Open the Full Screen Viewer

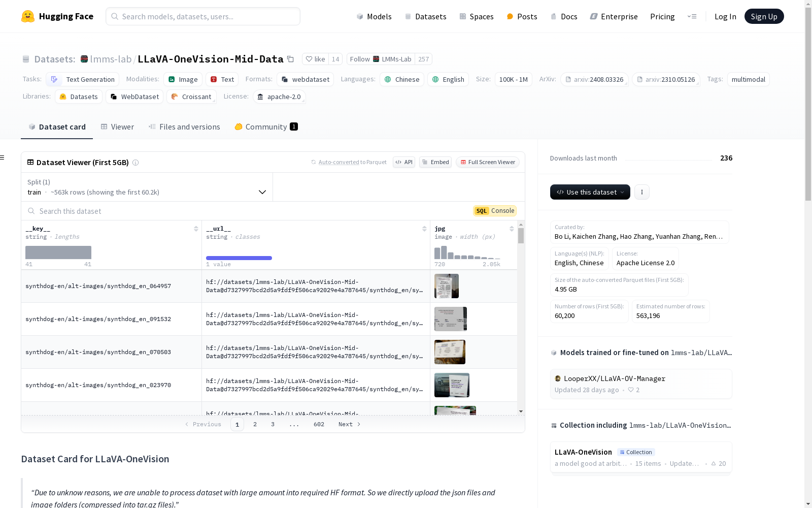(488, 162)
